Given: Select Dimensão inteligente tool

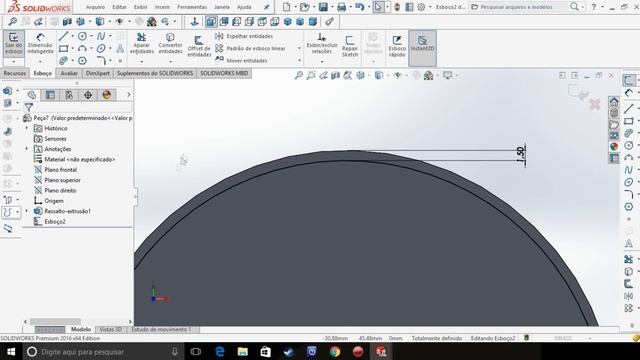Looking at the screenshot, I should [x=40, y=43].
